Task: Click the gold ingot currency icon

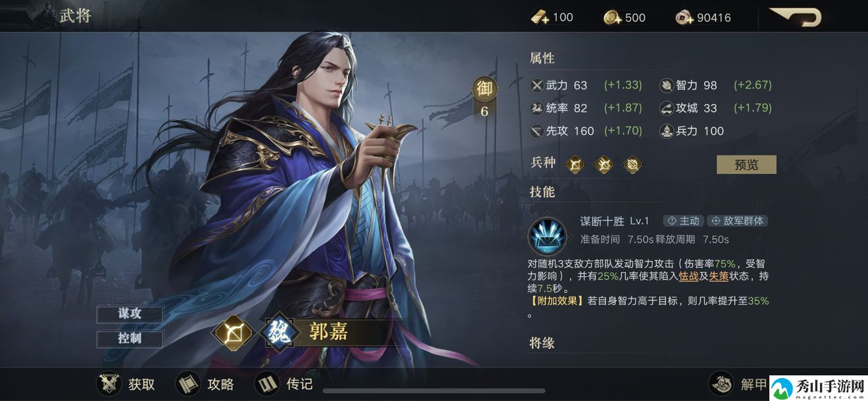Action: tap(540, 18)
